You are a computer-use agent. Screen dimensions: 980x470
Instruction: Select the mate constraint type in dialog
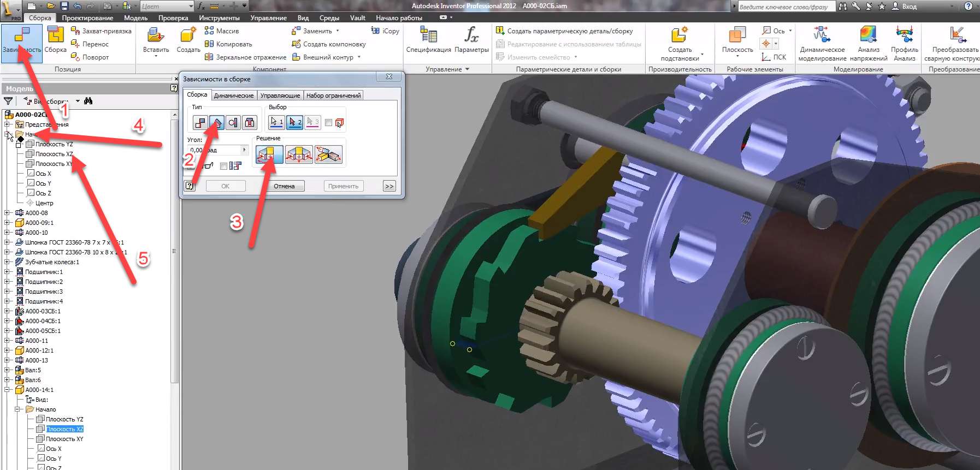200,123
